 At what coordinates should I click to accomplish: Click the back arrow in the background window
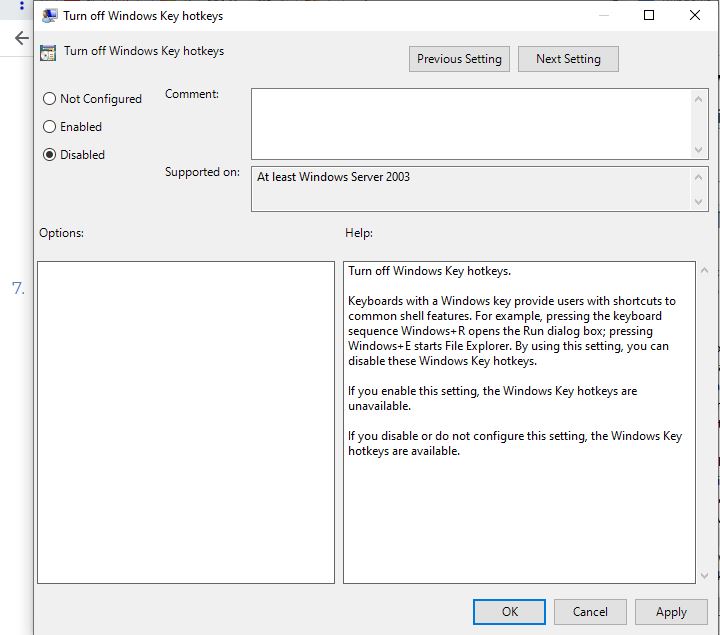click(22, 38)
